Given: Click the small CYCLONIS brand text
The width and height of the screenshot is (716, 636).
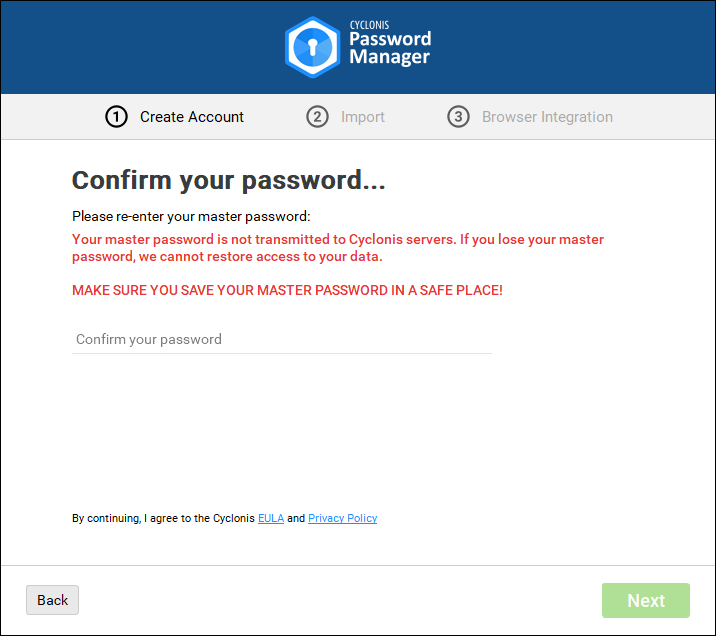Looking at the screenshot, I should click(369, 24).
